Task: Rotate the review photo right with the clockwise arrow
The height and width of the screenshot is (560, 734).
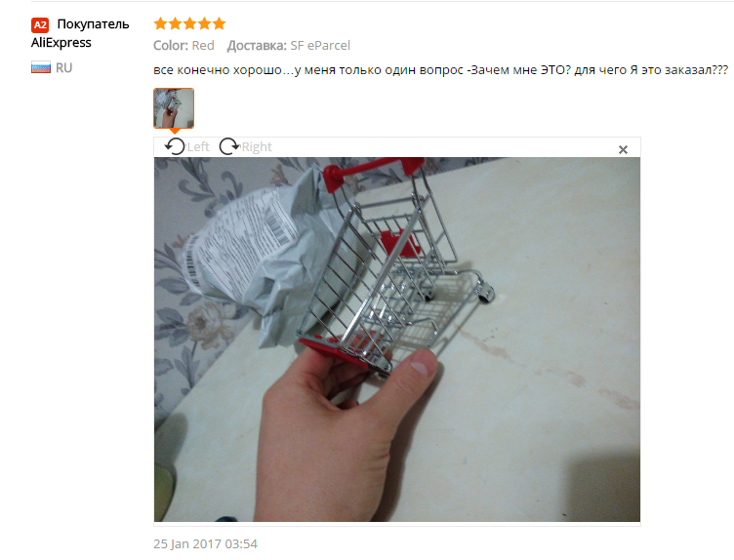Action: click(x=229, y=146)
